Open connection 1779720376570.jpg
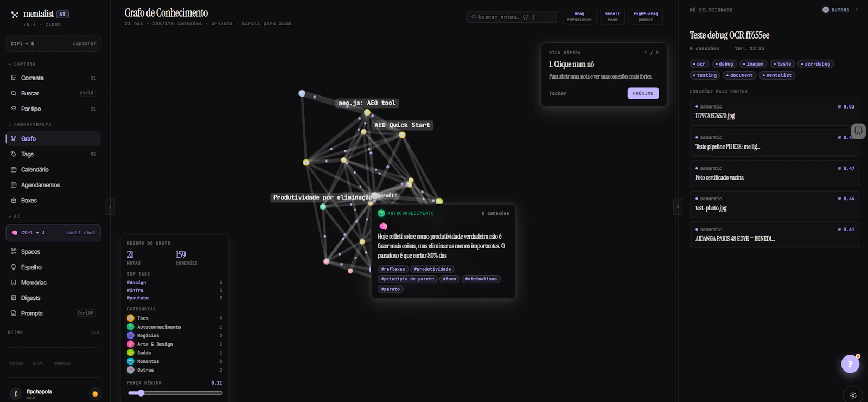The height and width of the screenshot is (402, 868). pyautogui.click(x=775, y=112)
